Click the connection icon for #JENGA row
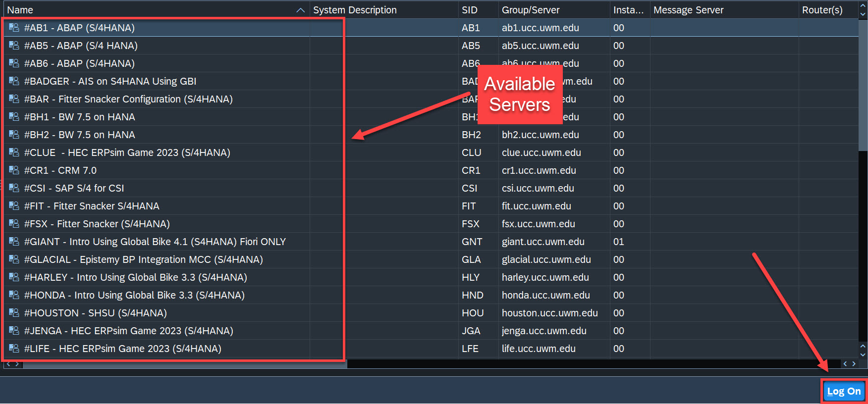The width and height of the screenshot is (868, 404). pos(14,331)
